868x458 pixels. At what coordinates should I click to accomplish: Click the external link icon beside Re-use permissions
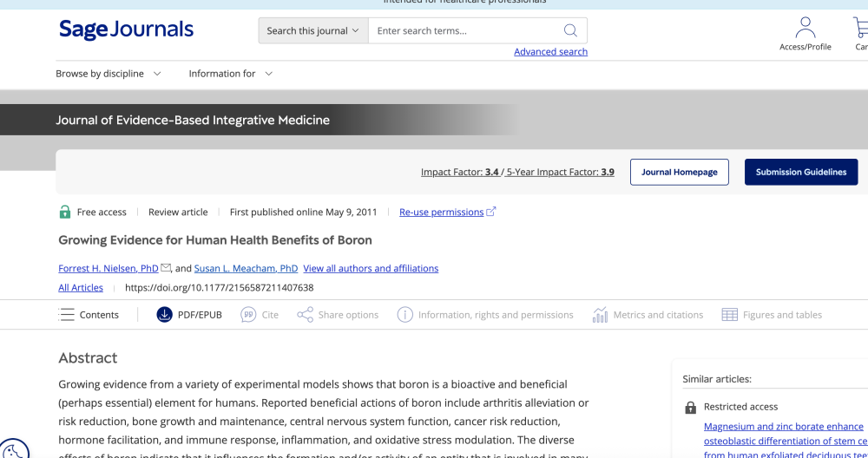(x=491, y=212)
